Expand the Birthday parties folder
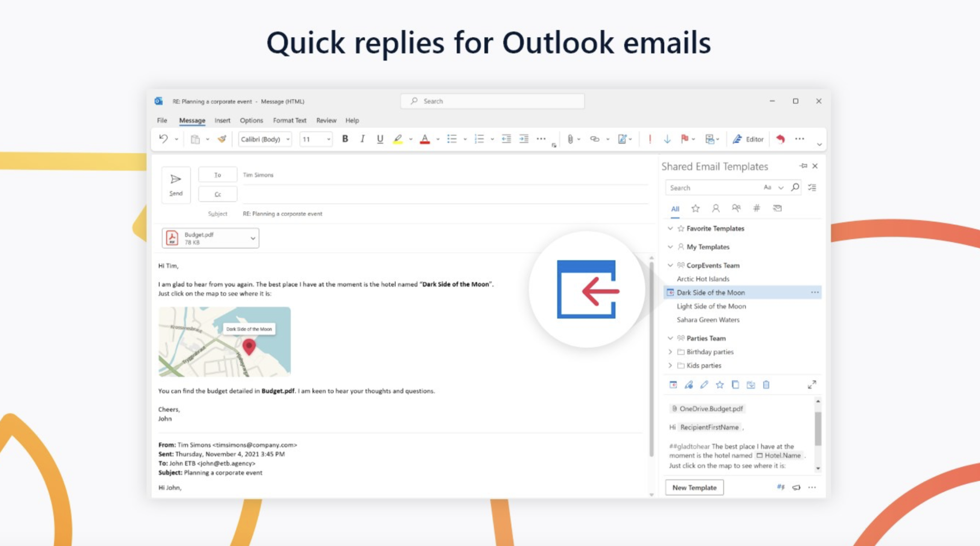 (670, 352)
